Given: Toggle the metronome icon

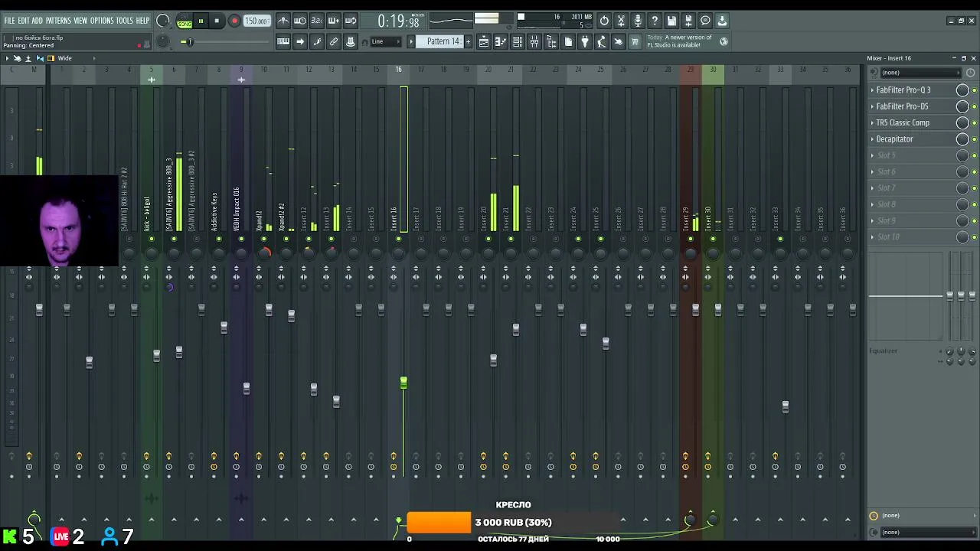Looking at the screenshot, I should pos(283,21).
